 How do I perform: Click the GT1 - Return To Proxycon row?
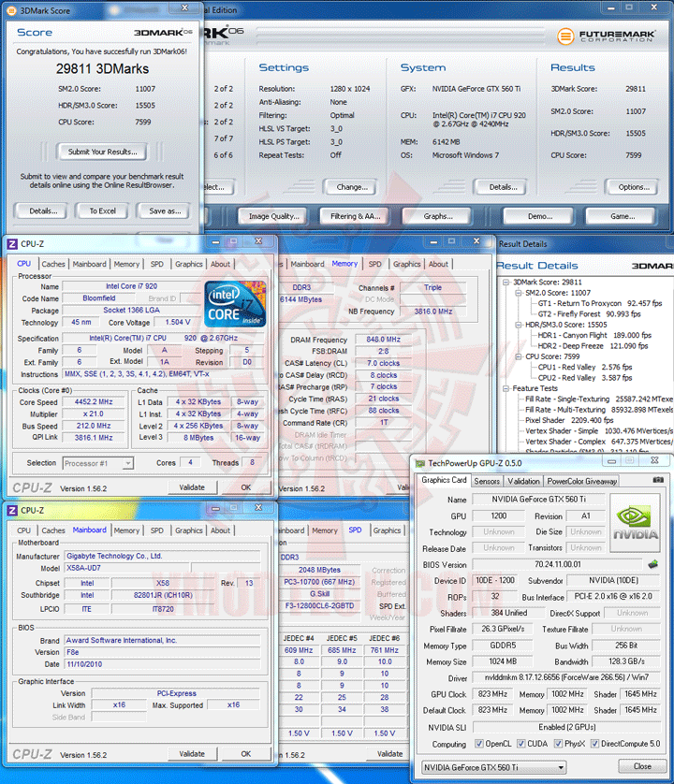[x=599, y=303]
